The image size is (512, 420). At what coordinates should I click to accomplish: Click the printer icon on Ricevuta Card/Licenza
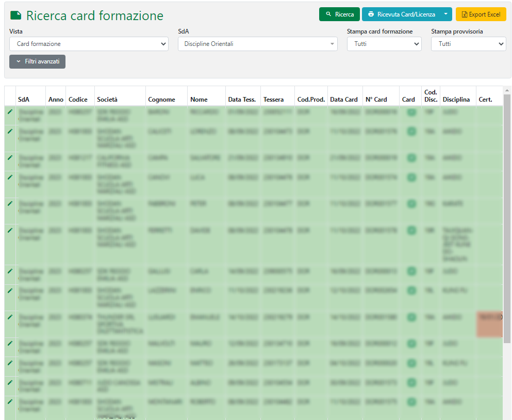(371, 14)
